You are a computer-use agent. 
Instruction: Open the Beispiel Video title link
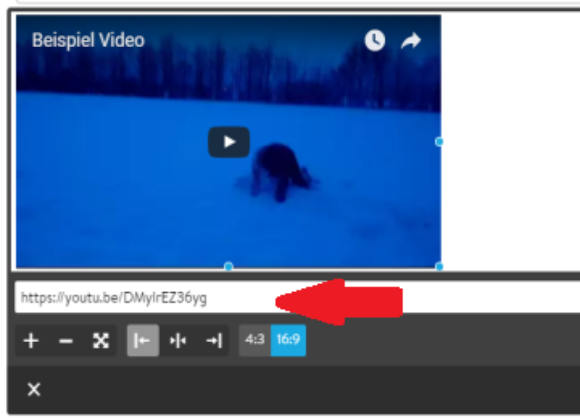click(x=88, y=40)
